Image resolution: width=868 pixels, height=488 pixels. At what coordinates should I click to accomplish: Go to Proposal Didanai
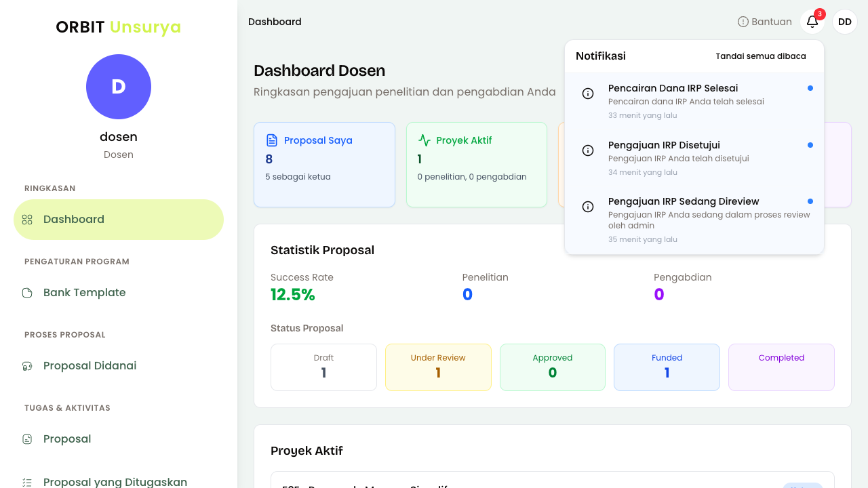tap(119, 366)
